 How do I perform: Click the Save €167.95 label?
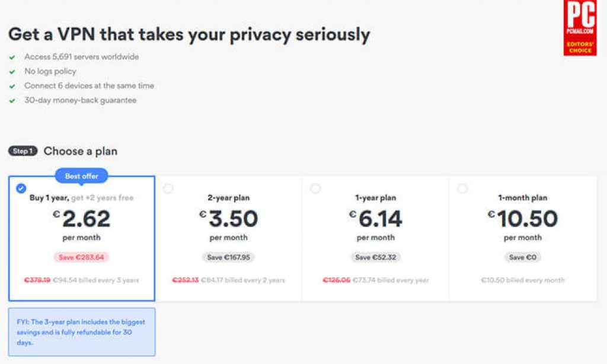(x=228, y=257)
